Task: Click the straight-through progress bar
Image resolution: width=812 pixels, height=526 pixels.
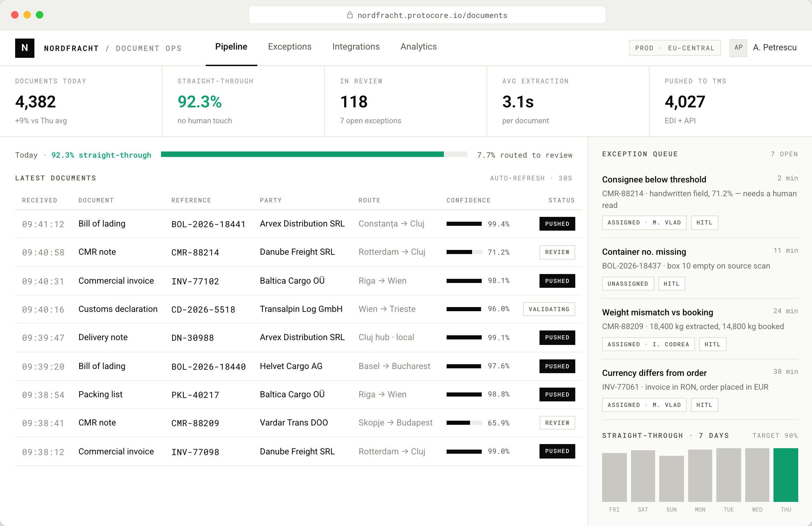Action: 314,155
